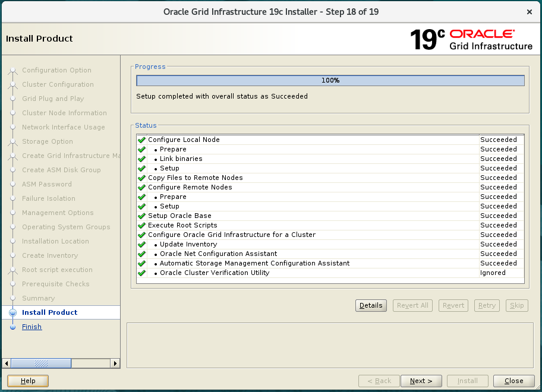Click the checkmark beside Oracle Net Configuration Assistant

pyautogui.click(x=141, y=254)
